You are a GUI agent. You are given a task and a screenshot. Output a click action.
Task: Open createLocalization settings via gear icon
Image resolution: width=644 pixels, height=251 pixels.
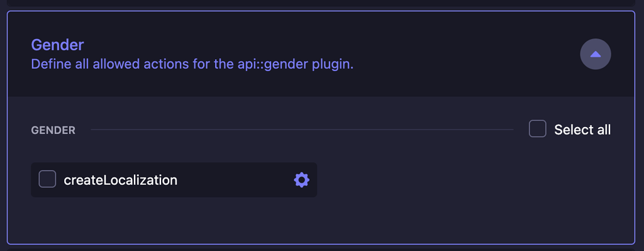(301, 180)
